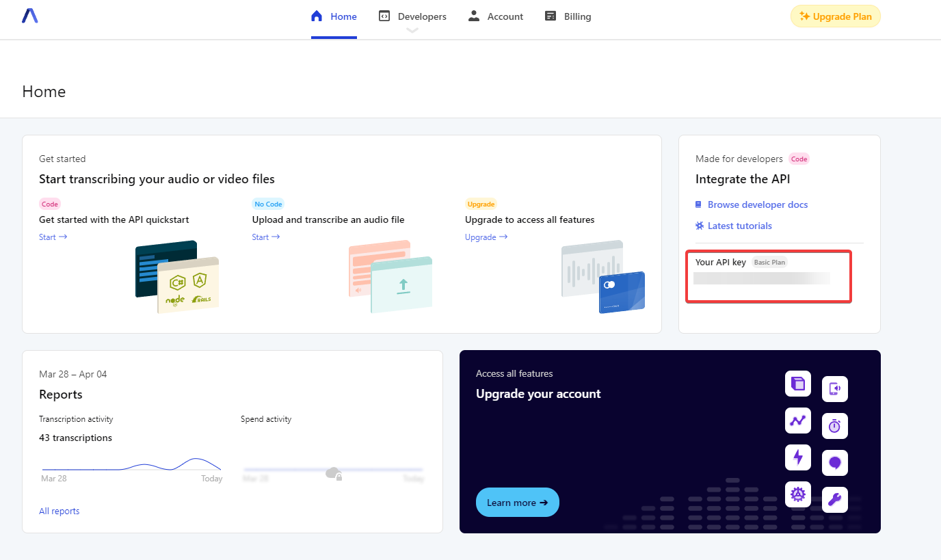Click the Developers code bracket icon
This screenshot has height=560, width=941.
coord(384,16)
